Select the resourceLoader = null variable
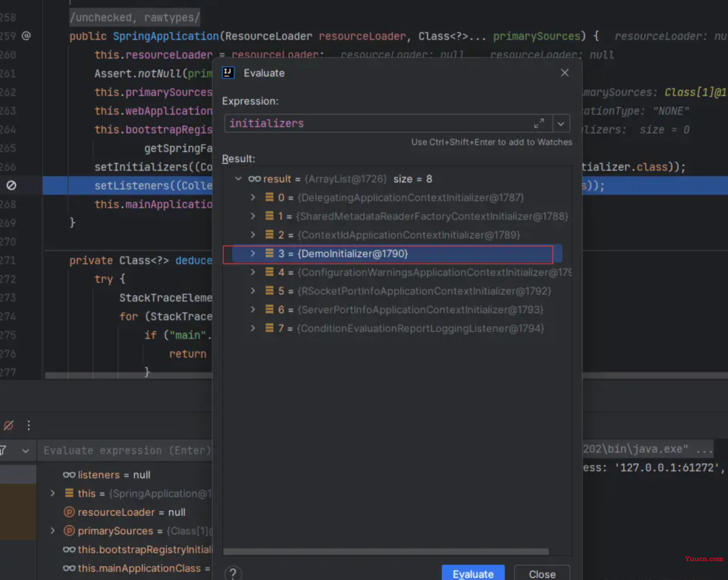728x580 pixels. click(131, 512)
